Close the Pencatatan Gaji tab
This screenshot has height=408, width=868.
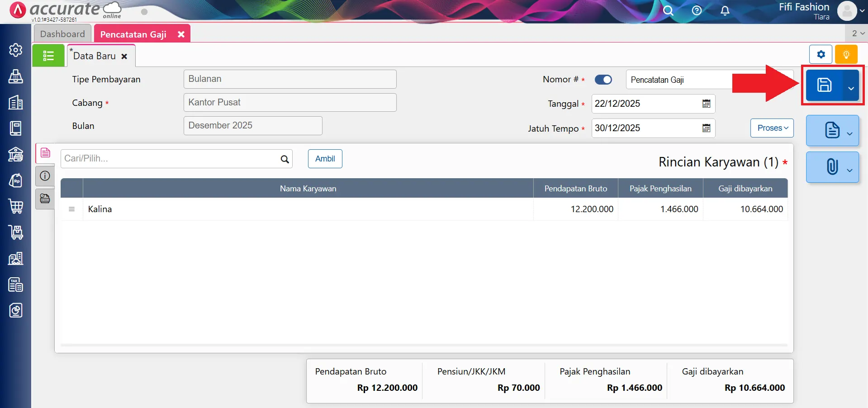point(181,34)
